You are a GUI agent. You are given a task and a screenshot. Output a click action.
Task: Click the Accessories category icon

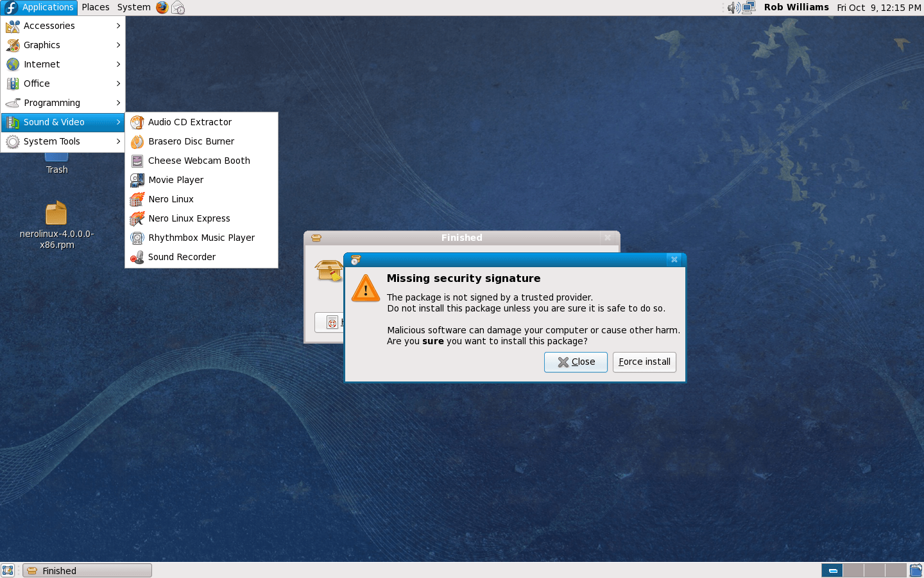point(13,26)
